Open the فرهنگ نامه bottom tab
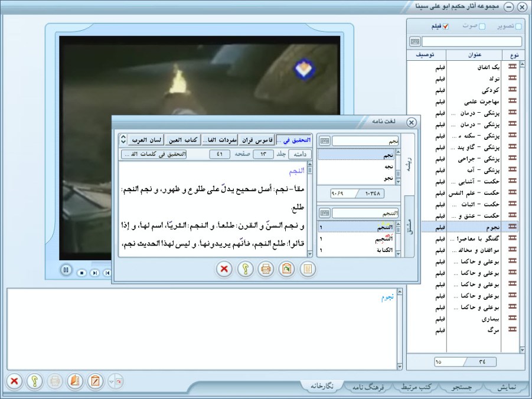The image size is (532, 399). pos(368,387)
